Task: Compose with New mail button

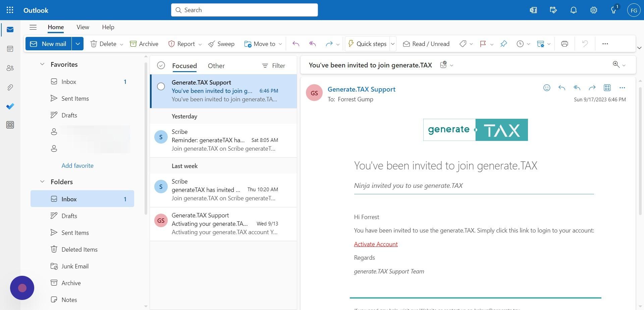Action: click(x=49, y=44)
